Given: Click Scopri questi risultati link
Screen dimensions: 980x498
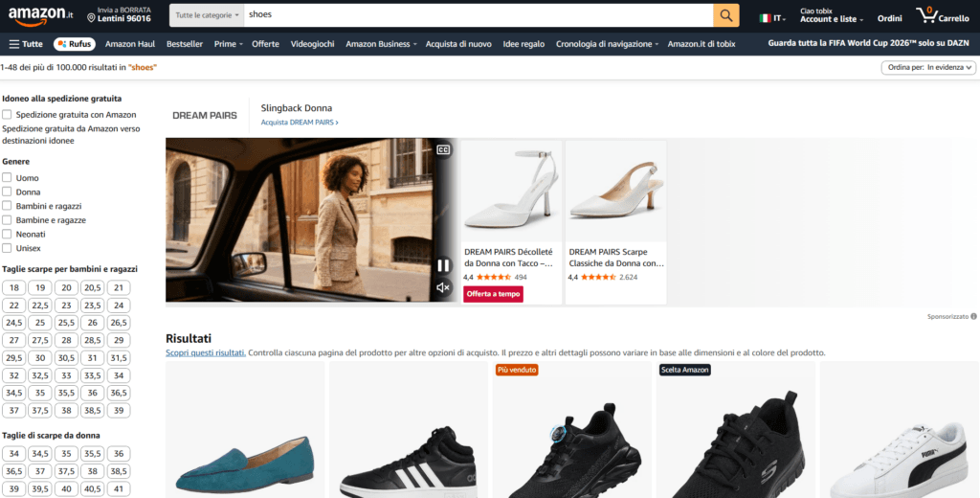Looking at the screenshot, I should pyautogui.click(x=206, y=352).
